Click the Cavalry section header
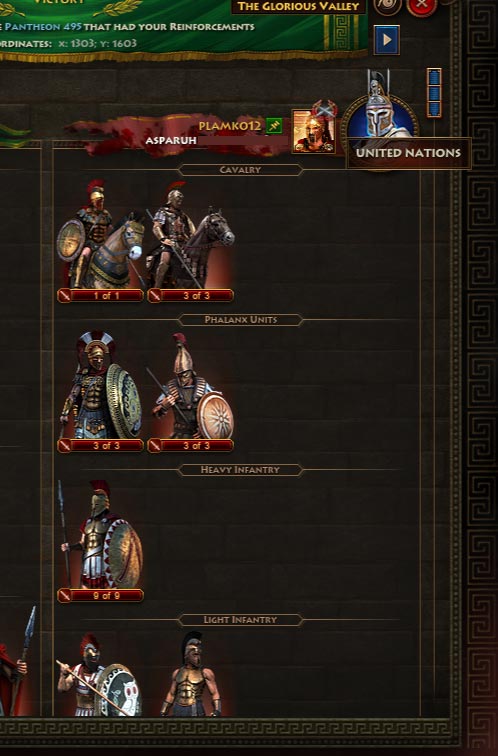Image resolution: width=498 pixels, height=756 pixels. (240, 170)
